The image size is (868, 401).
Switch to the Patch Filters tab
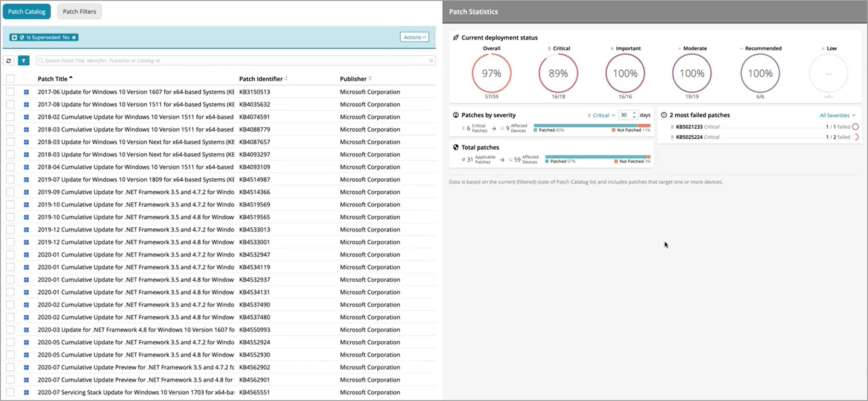tap(79, 11)
